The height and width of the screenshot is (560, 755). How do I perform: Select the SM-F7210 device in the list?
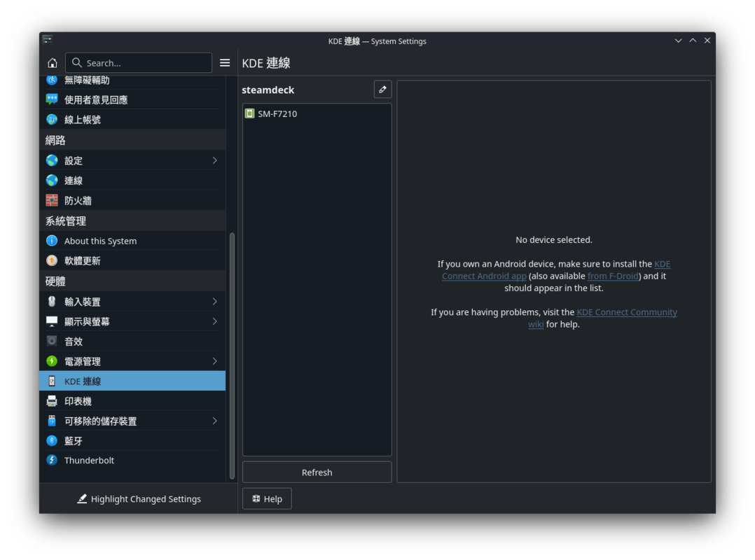coord(317,113)
